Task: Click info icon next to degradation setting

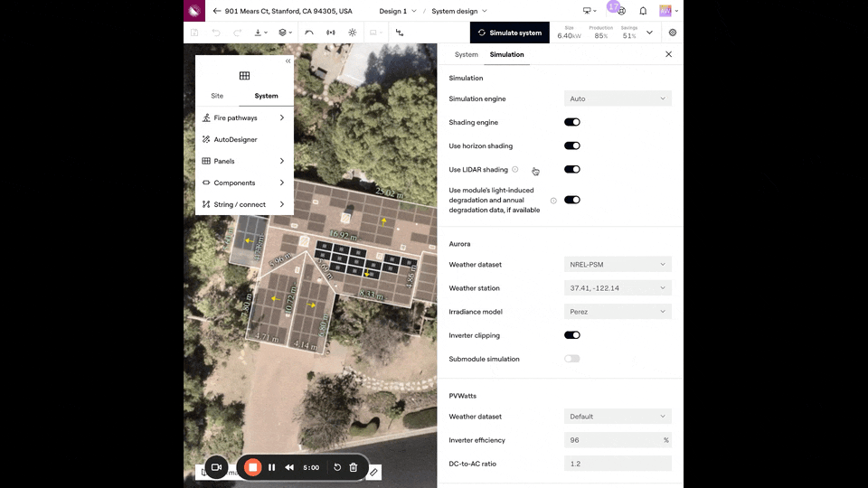Action: (553, 201)
